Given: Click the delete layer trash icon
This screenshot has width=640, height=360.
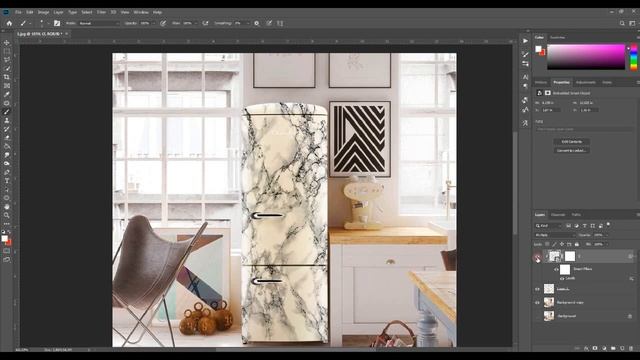Looking at the screenshot, I should click(x=631, y=349).
